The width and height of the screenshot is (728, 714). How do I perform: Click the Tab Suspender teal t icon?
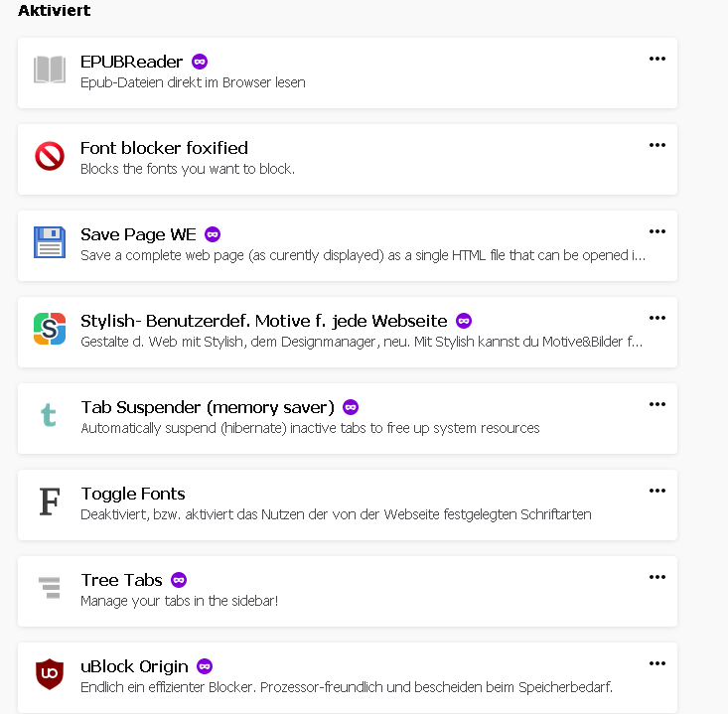tap(49, 415)
